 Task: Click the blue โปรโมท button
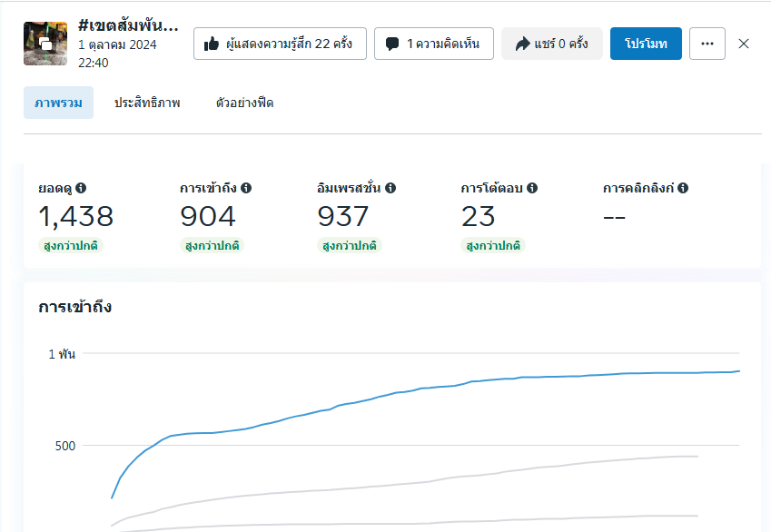(646, 44)
